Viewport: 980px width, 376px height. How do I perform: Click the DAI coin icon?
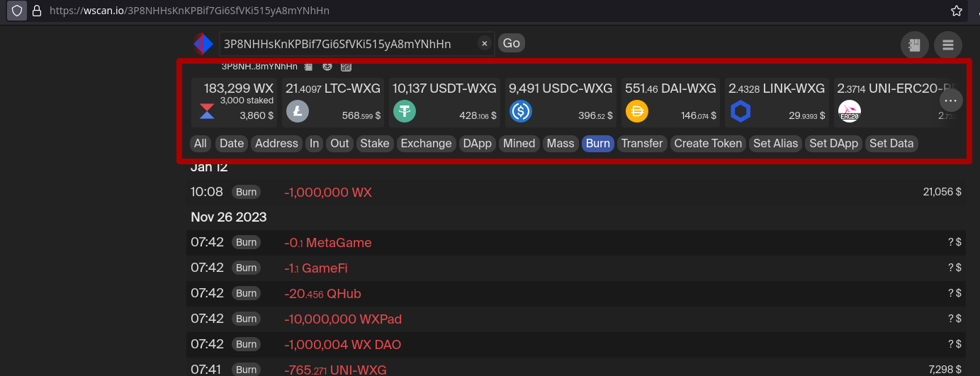637,111
